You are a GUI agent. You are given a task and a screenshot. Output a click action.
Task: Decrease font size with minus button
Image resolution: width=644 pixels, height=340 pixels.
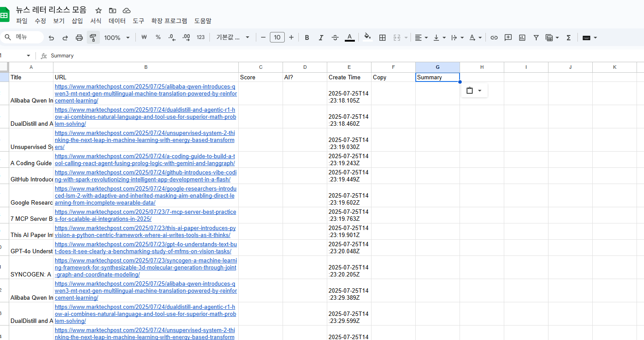pyautogui.click(x=263, y=37)
